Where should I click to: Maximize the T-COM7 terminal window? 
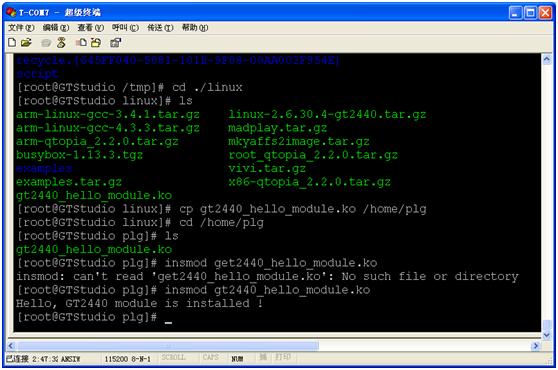pyautogui.click(x=530, y=13)
